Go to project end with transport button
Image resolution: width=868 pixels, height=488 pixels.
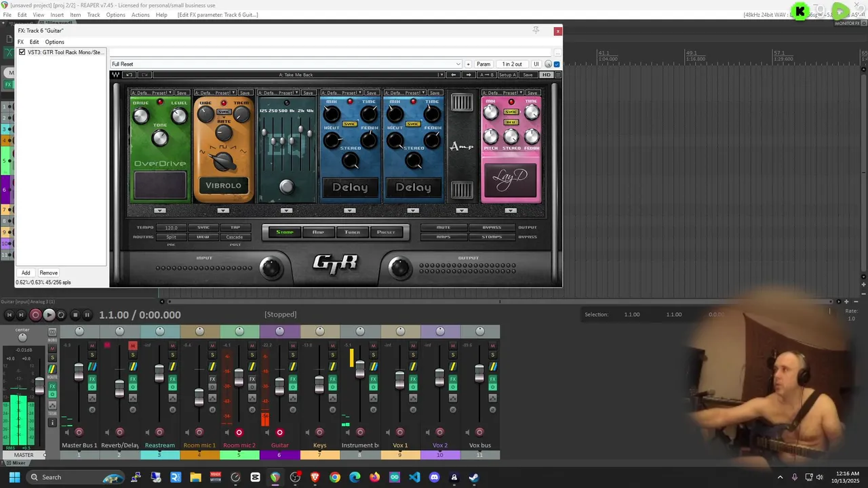click(x=21, y=314)
